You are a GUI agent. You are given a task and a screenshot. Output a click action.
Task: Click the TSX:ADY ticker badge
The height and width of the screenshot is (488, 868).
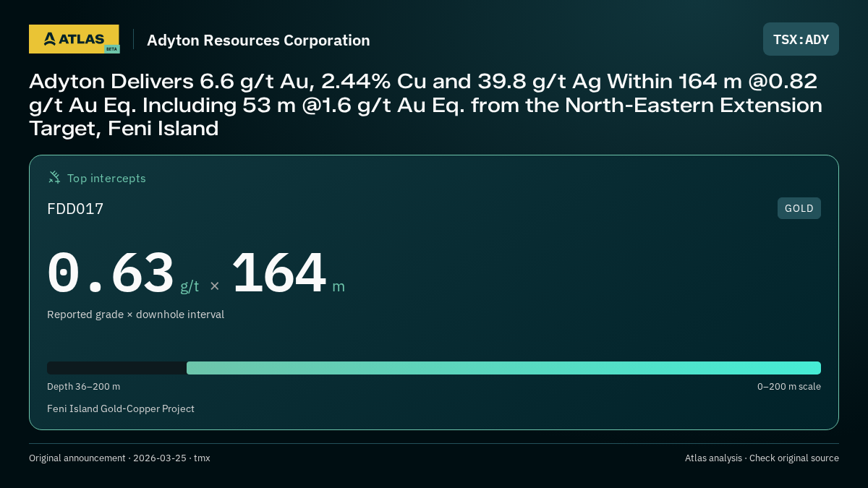pos(801,39)
